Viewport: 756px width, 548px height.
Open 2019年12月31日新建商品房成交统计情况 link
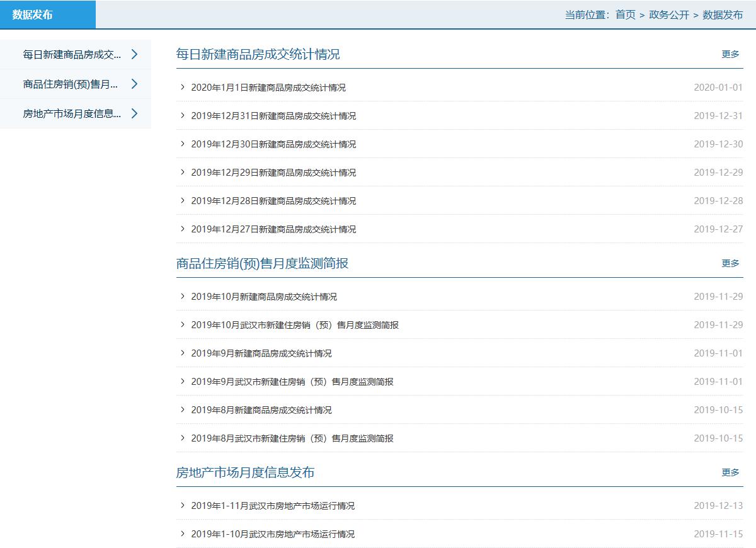(273, 116)
